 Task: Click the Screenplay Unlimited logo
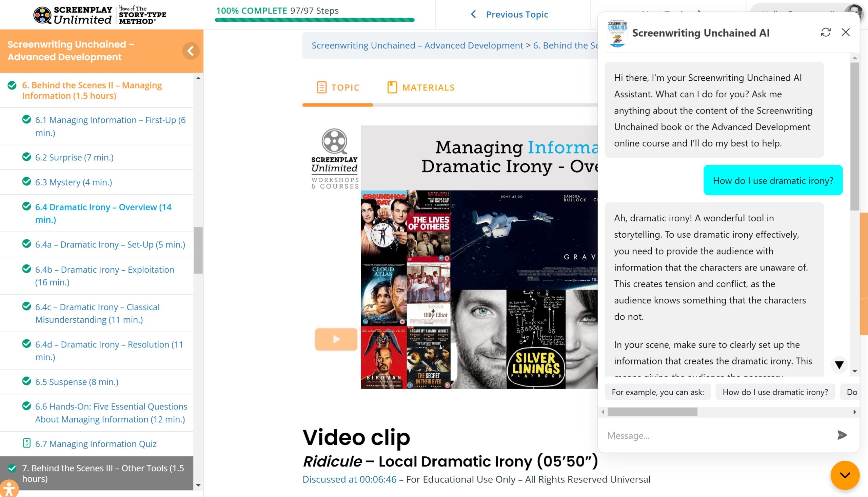tap(100, 15)
